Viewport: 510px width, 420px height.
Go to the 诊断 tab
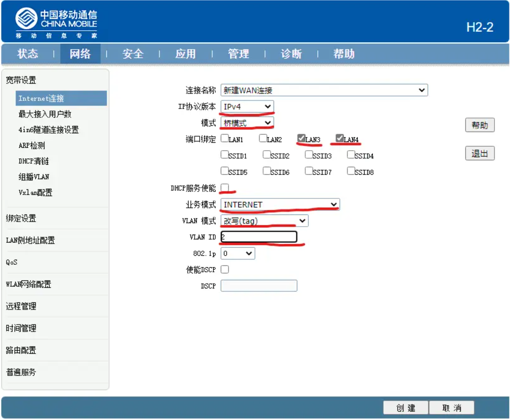(291, 54)
